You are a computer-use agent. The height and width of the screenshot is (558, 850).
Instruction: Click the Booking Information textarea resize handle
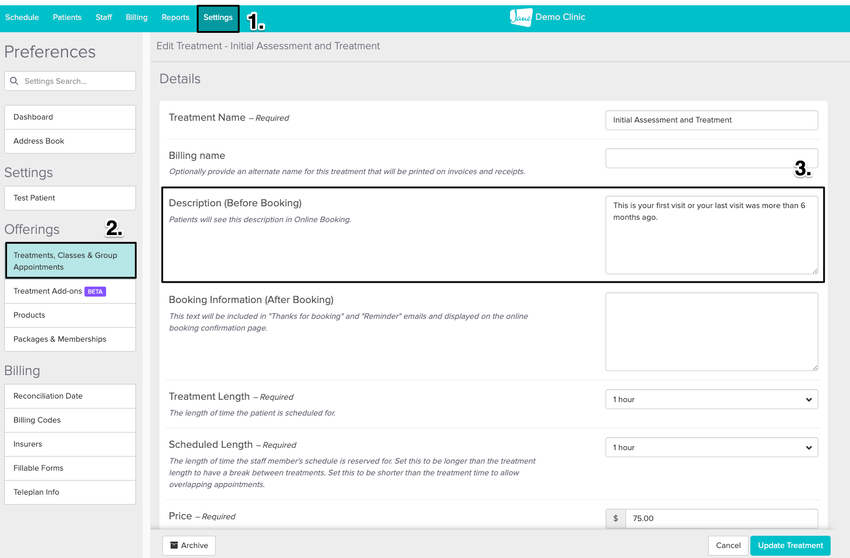814,367
